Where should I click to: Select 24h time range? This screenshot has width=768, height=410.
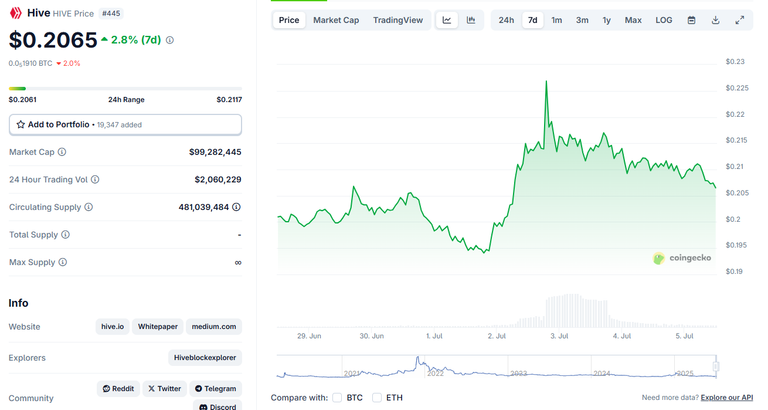click(506, 20)
